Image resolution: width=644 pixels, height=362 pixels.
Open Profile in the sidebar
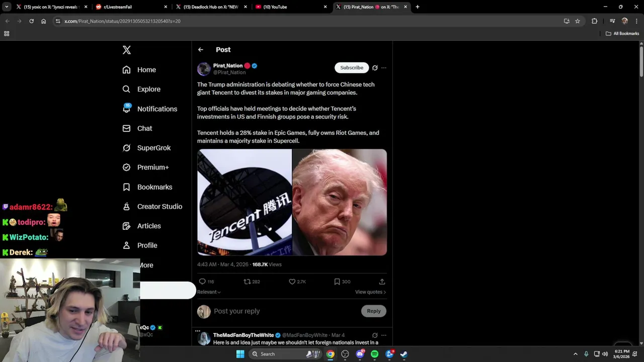coord(140,245)
